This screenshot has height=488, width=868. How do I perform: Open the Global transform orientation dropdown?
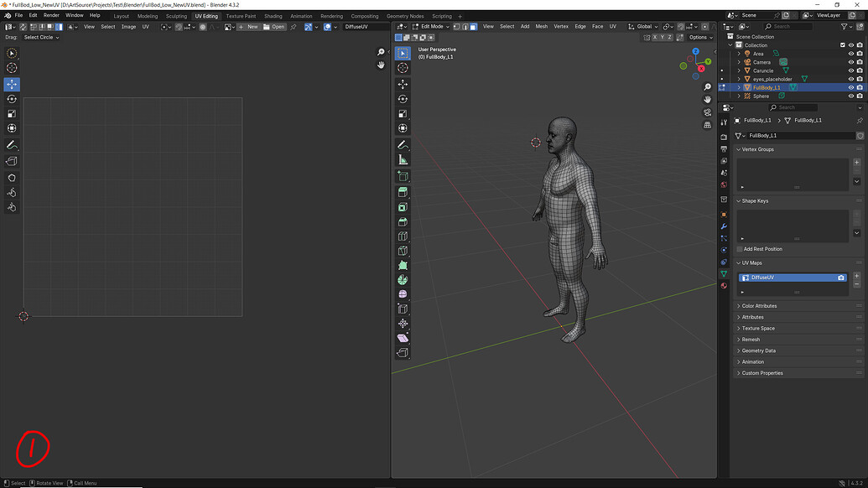pos(643,27)
